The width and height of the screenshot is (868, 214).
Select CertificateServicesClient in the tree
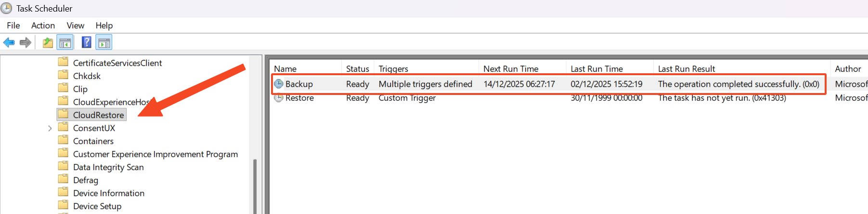tap(117, 63)
